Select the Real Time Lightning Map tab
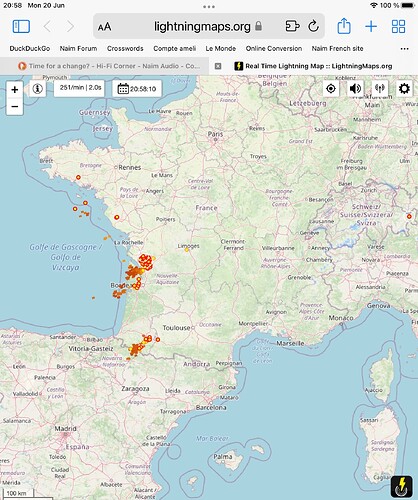This screenshot has width=418, height=500. click(x=313, y=66)
